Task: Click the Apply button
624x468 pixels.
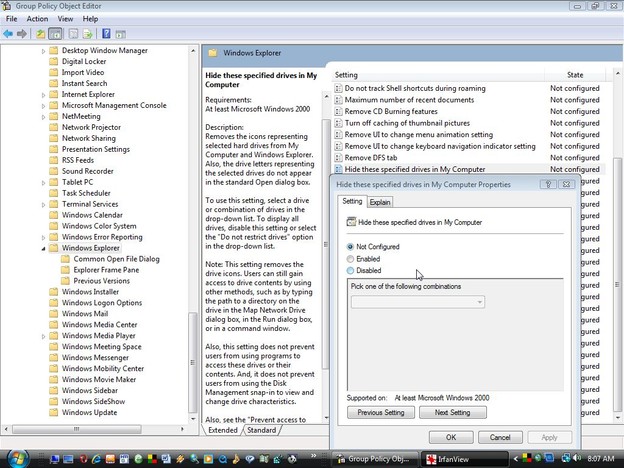Action: point(549,437)
